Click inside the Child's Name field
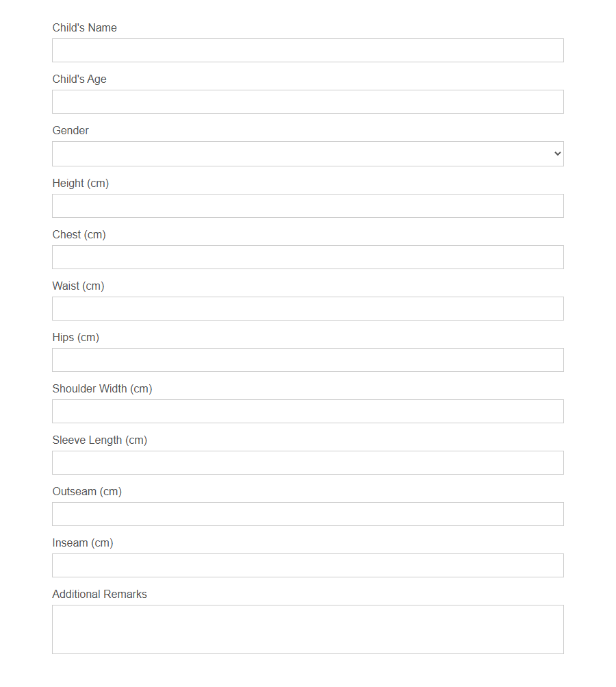This screenshot has width=616, height=687. tap(308, 50)
